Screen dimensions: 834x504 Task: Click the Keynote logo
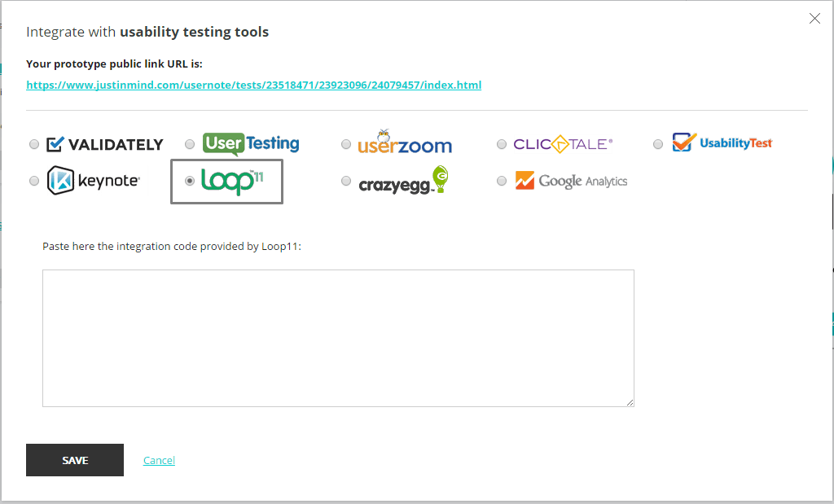[94, 181]
